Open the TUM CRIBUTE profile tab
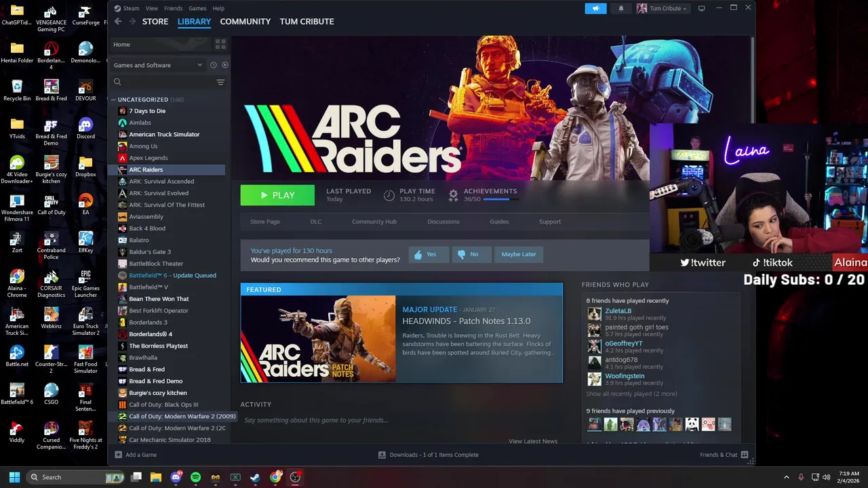This screenshot has height=488, width=868. (307, 22)
